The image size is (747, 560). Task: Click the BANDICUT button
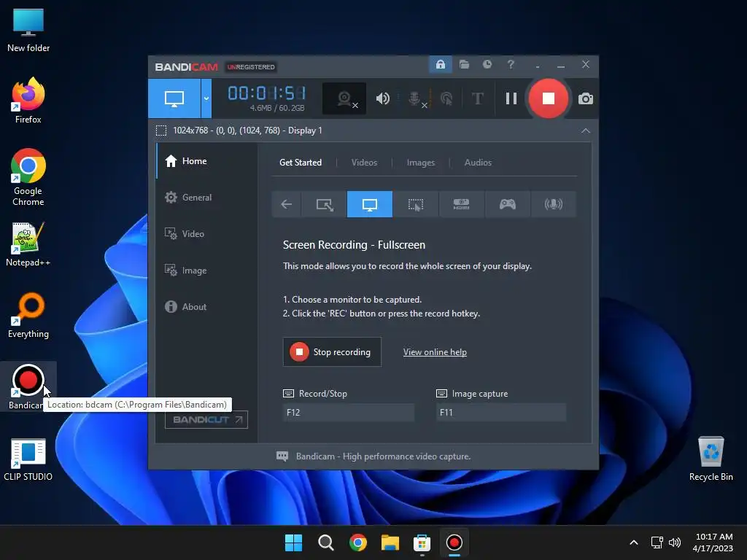[x=206, y=419]
